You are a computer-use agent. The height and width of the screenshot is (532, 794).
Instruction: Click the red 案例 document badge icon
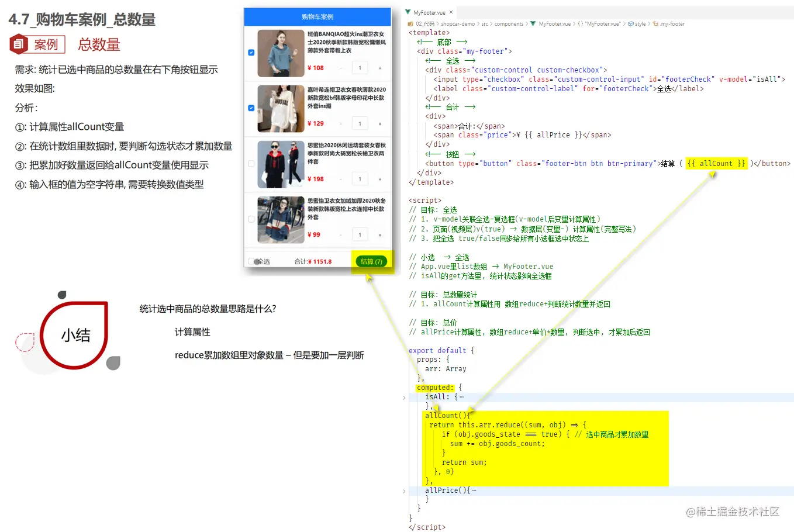[19, 44]
